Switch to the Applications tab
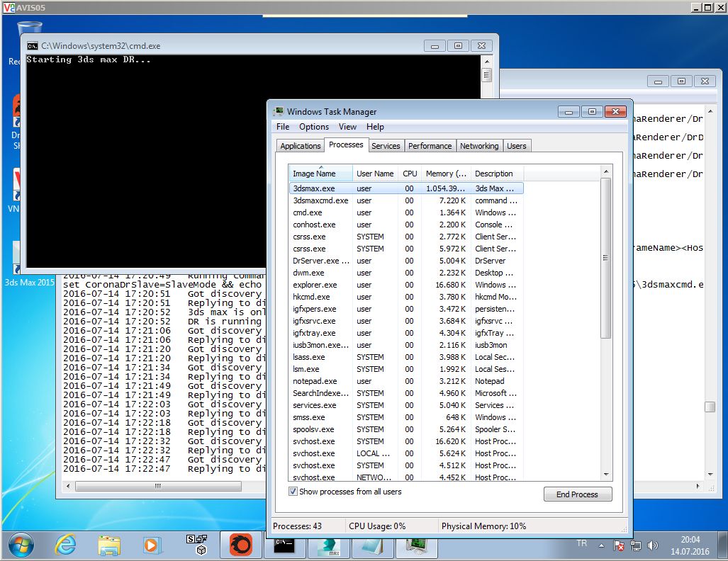The width and height of the screenshot is (728, 561). click(301, 146)
